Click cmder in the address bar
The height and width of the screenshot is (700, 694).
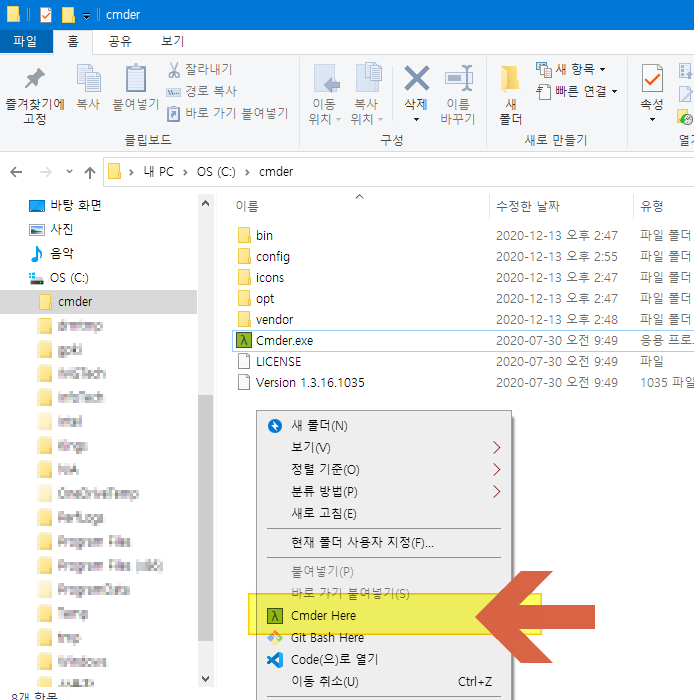276,172
